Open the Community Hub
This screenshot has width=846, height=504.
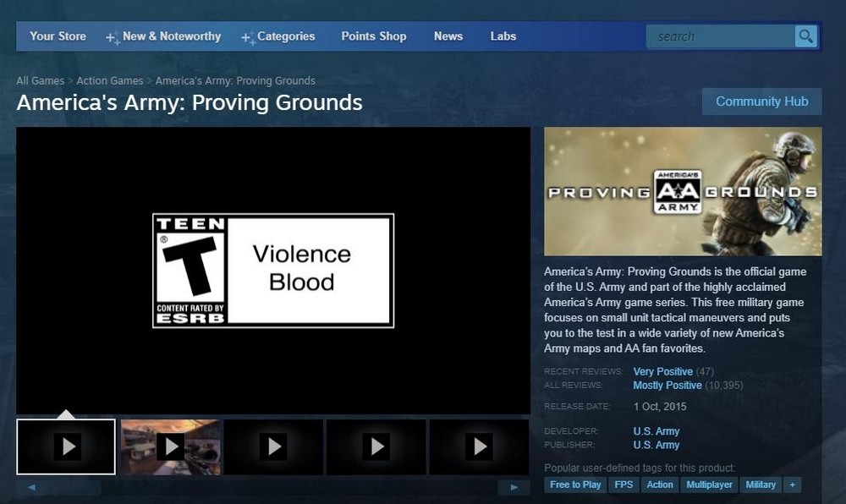(x=761, y=101)
